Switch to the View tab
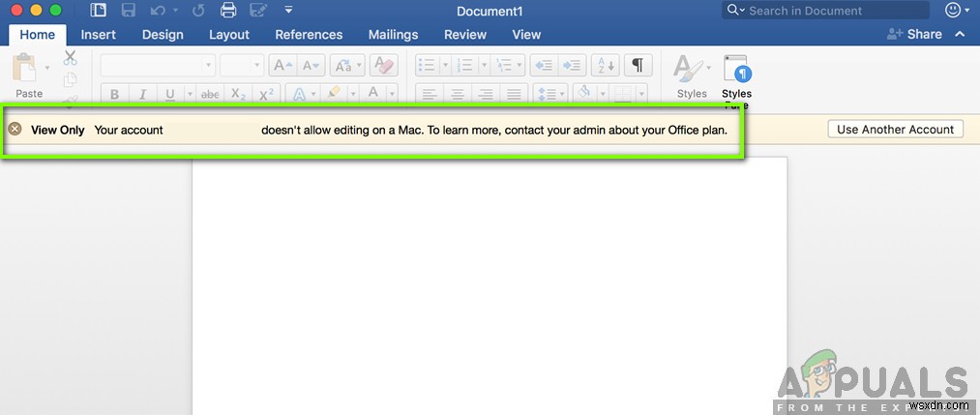980x415 pixels. pos(527,35)
